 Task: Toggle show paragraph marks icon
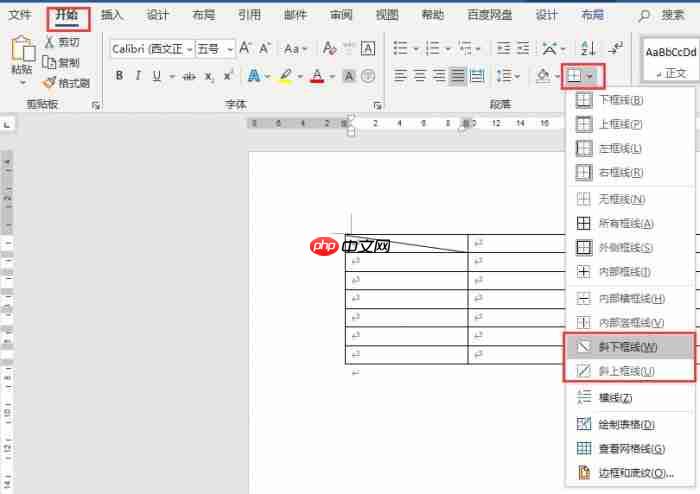(x=616, y=47)
